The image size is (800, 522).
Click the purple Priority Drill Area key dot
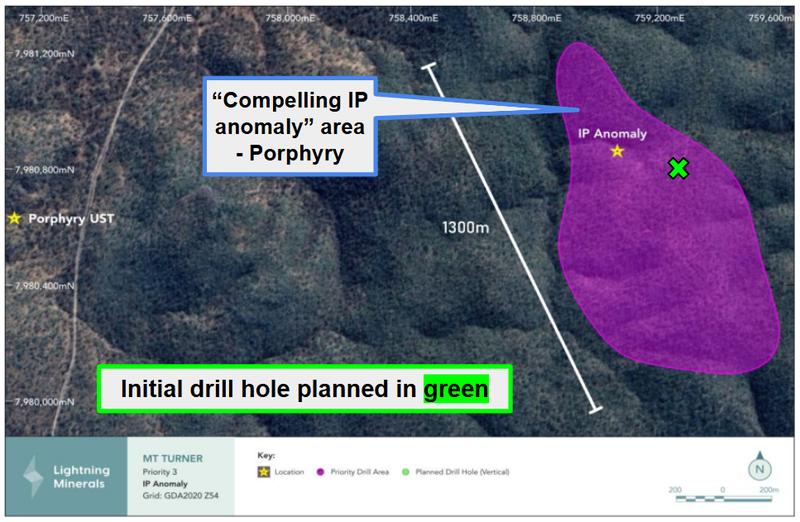point(317,470)
